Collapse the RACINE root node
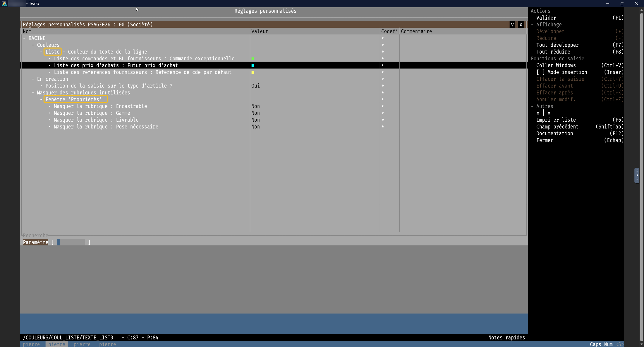644x347 pixels. [24, 38]
